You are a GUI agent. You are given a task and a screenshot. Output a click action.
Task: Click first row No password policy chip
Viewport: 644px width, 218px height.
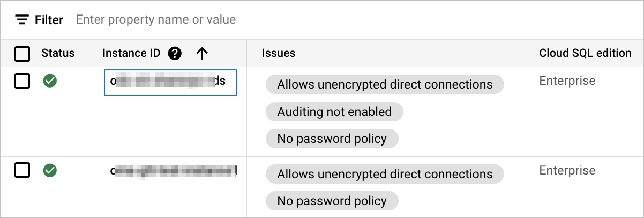pyautogui.click(x=332, y=139)
